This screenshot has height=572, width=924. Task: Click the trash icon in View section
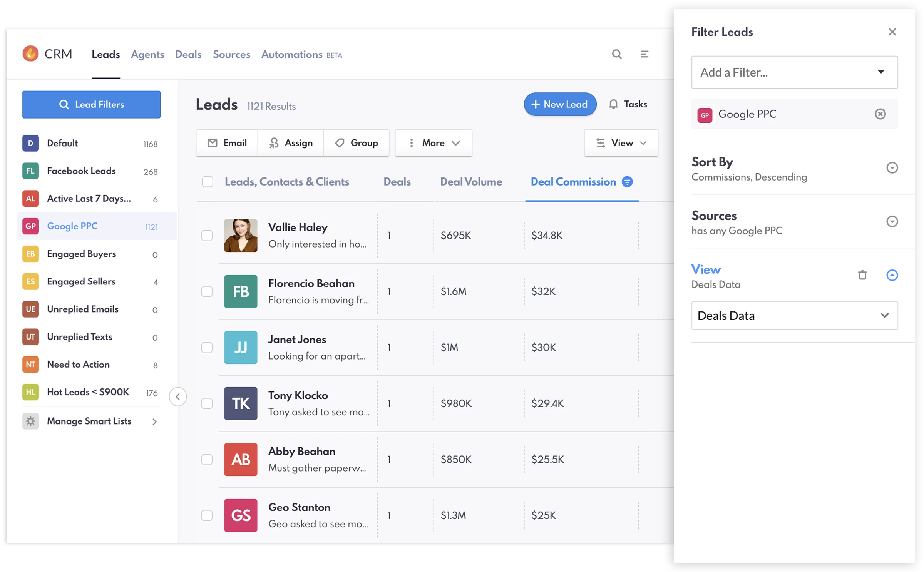[x=862, y=275]
